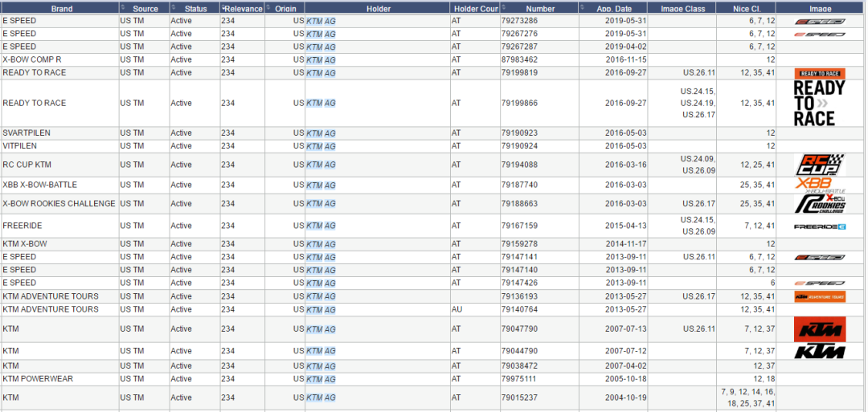This screenshot has height=412, width=868.
Task: Click the Image Class column header
Action: pyautogui.click(x=682, y=8)
